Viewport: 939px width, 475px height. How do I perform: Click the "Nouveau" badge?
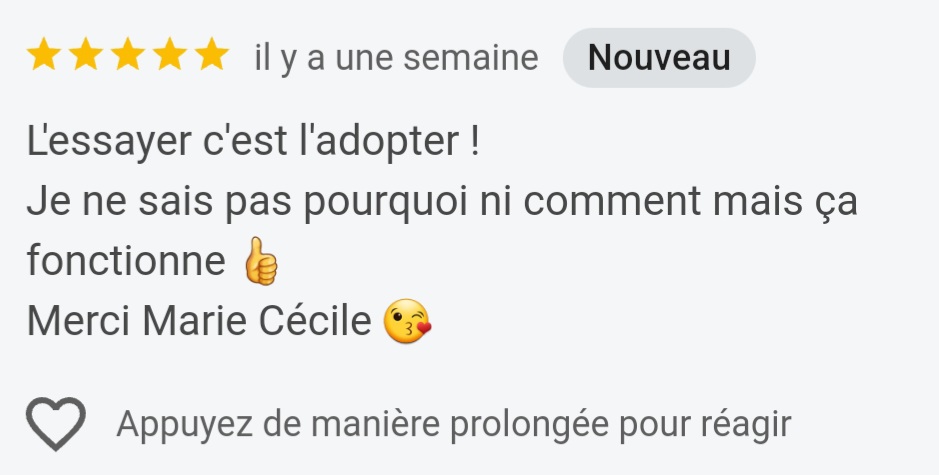(659, 58)
